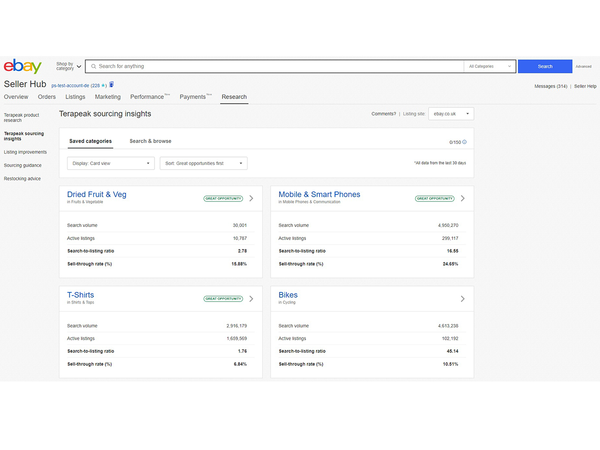
Task: Open All Categories dropdown in search bar
Action: pos(490,66)
